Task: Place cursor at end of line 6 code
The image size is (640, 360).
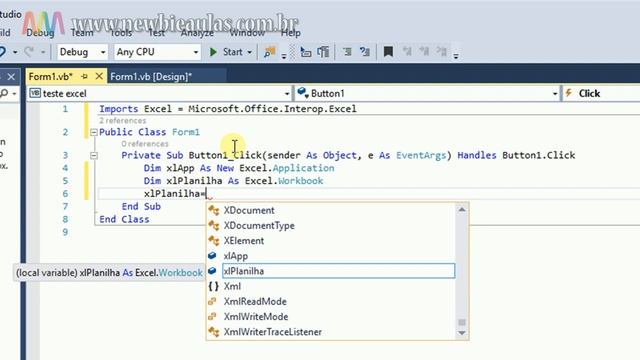Action: [207, 193]
